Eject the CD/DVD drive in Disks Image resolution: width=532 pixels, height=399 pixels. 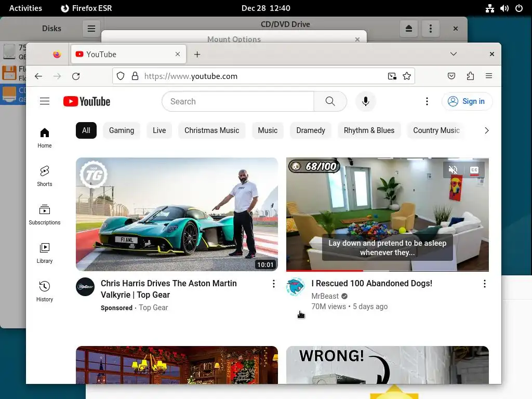pos(409,29)
